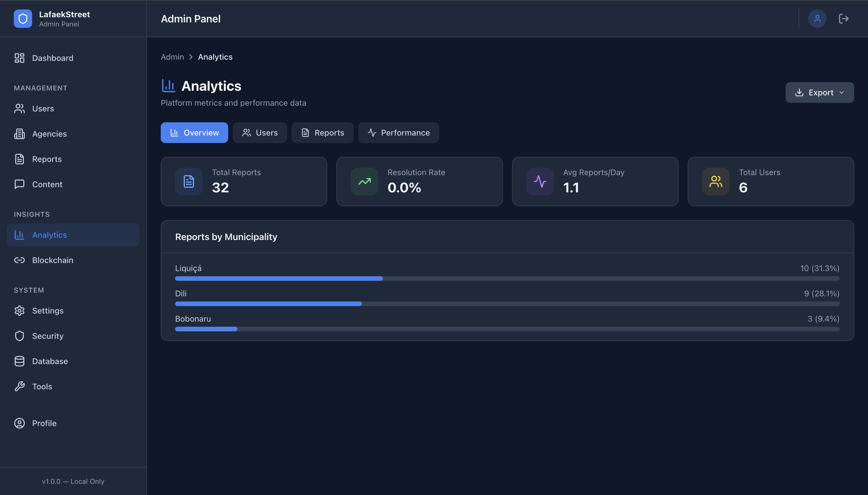The image size is (868, 495).
Task: Select the Blockchain insights icon
Action: [x=19, y=260]
